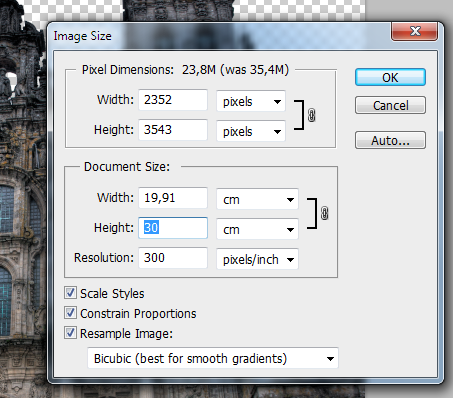Toggle the Scale Styles checkbox
The width and height of the screenshot is (453, 398).
pos(70,293)
